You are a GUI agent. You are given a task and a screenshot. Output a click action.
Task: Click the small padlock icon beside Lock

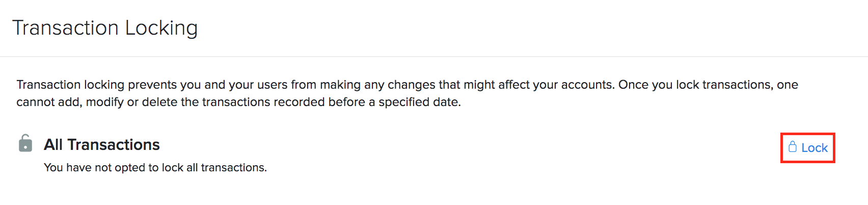793,147
